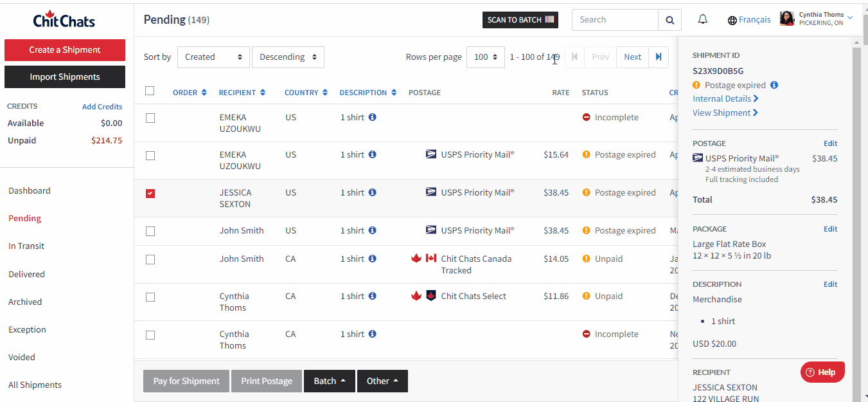
Task: Toggle the select-all header checkbox
Action: (x=150, y=91)
